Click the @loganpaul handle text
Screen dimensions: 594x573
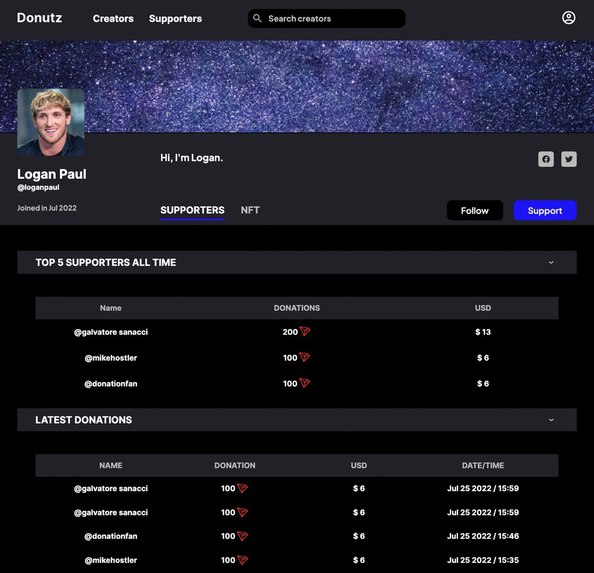pyautogui.click(x=38, y=187)
